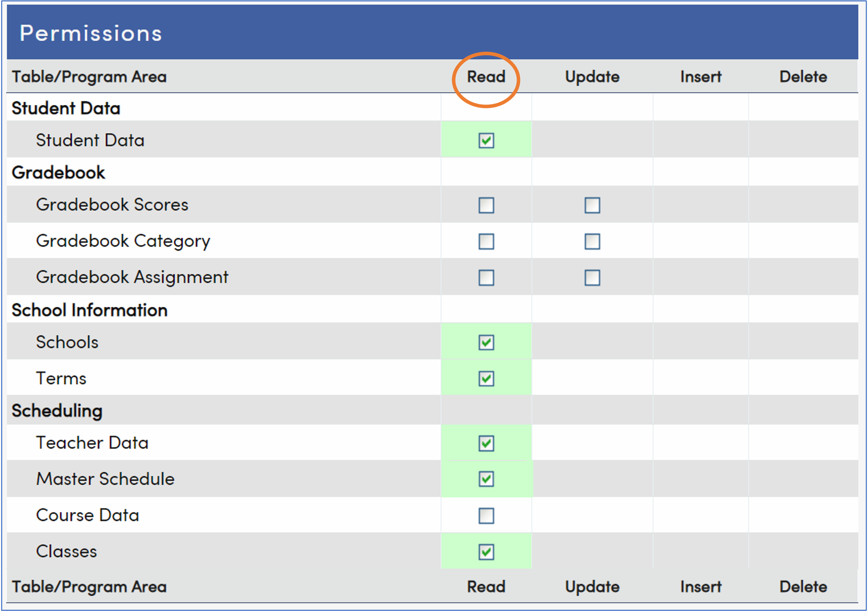Viewport: 868px width, 611px height.
Task: Uncheck Student Data read checkbox
Action: point(486,141)
